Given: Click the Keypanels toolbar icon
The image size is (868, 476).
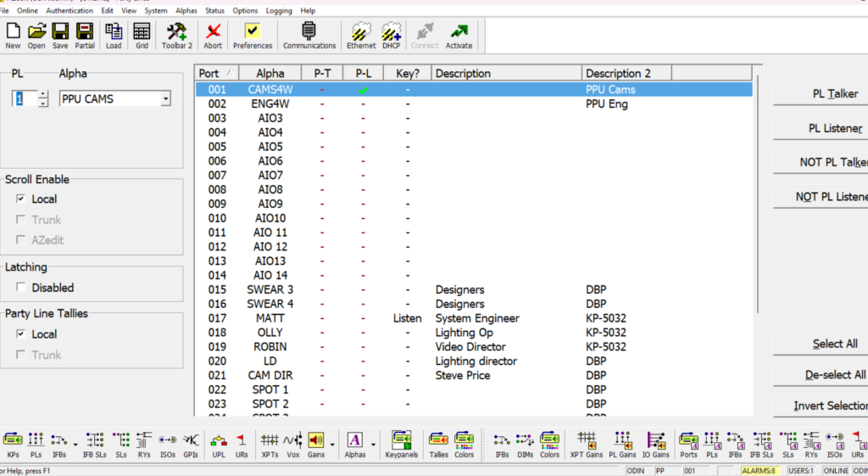Looking at the screenshot, I should pyautogui.click(x=401, y=444).
